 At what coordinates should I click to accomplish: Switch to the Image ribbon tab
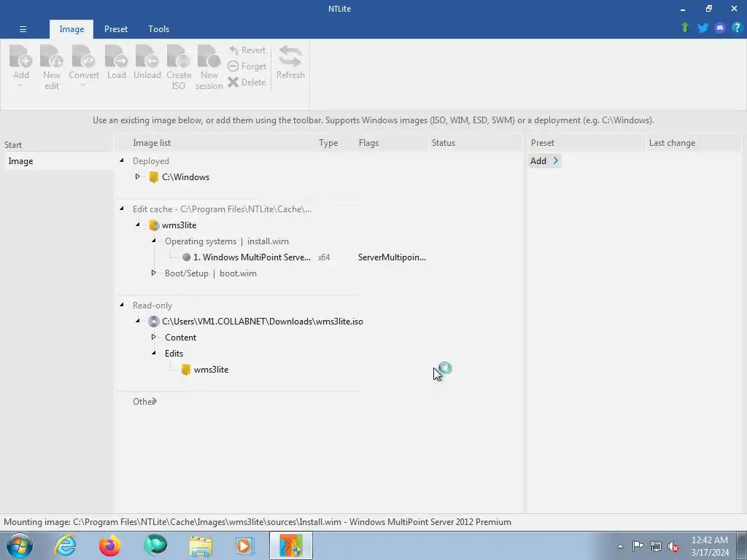tap(71, 29)
